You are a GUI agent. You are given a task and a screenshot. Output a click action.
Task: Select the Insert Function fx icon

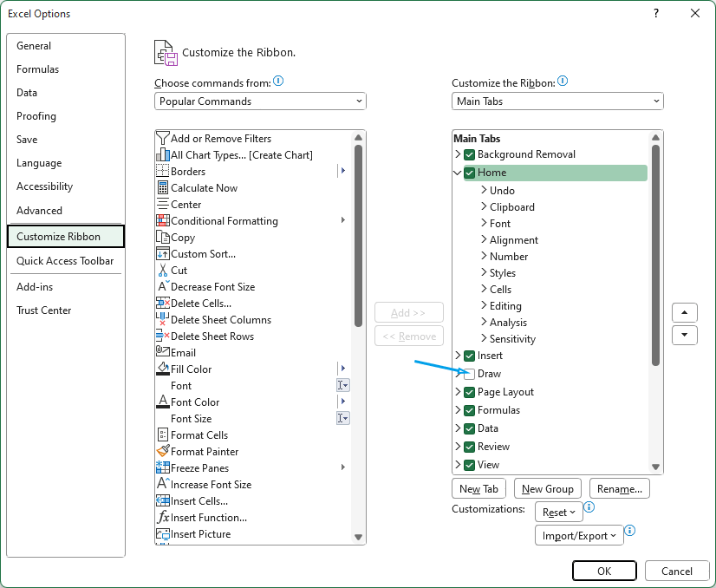(163, 518)
